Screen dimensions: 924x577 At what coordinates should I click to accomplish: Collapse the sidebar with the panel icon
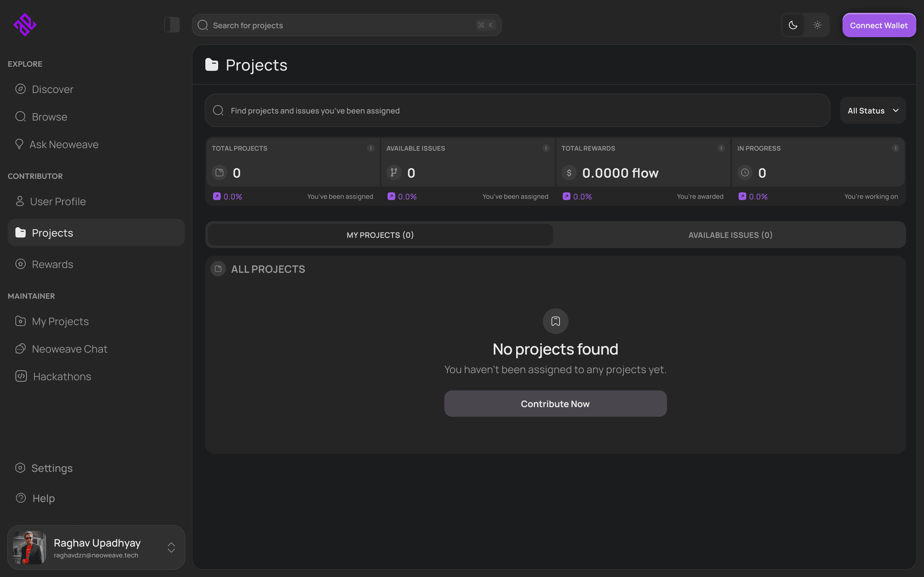[172, 25]
